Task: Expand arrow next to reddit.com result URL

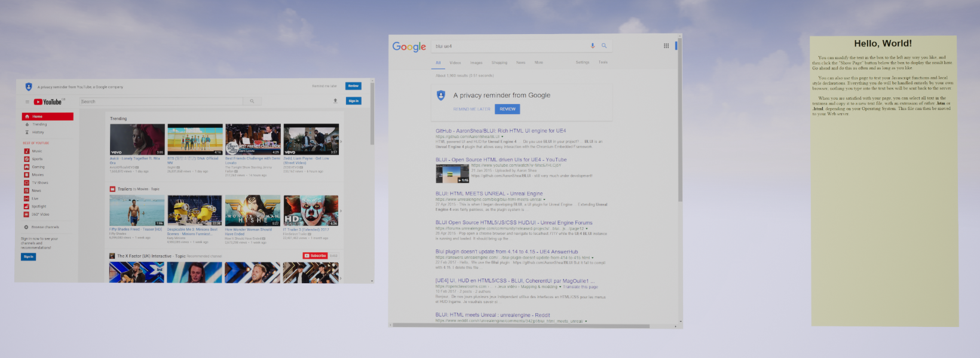Action: click(x=586, y=322)
